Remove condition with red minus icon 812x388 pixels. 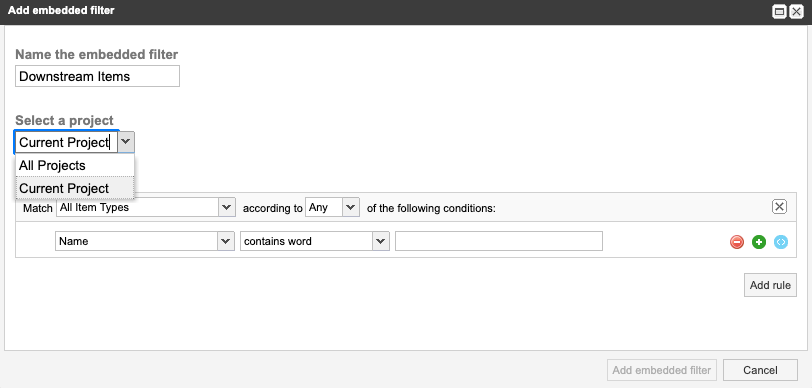coord(736,242)
